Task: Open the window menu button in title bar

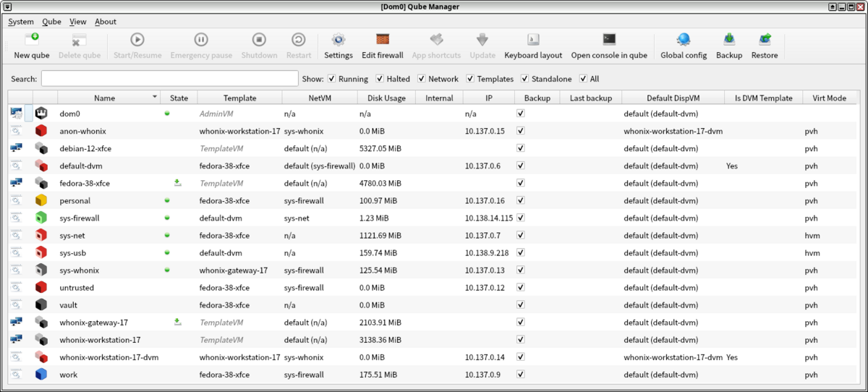Action: [x=7, y=7]
